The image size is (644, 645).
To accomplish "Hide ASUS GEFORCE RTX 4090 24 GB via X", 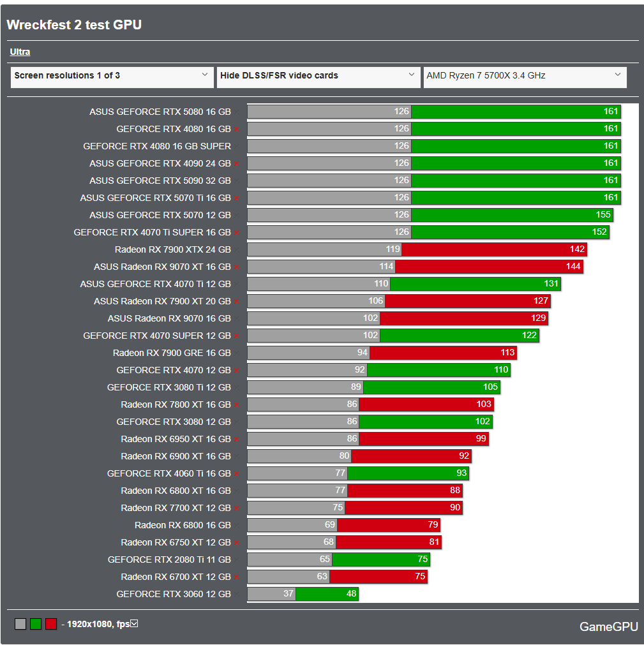I will (237, 164).
